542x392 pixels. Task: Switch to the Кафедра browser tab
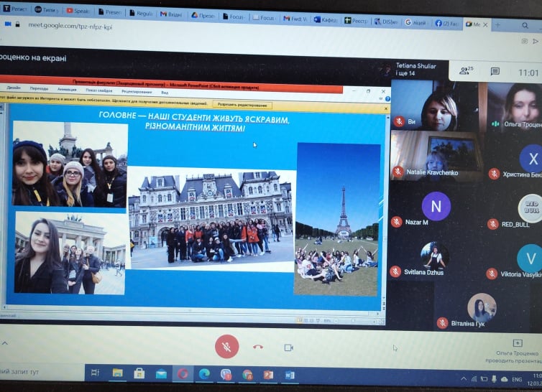(x=325, y=19)
